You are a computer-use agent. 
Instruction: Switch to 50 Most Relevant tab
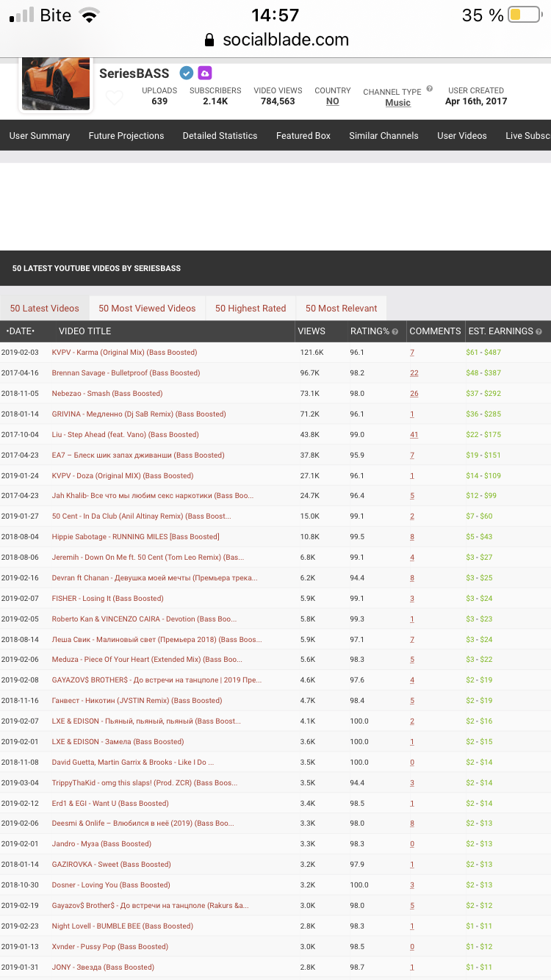point(342,309)
